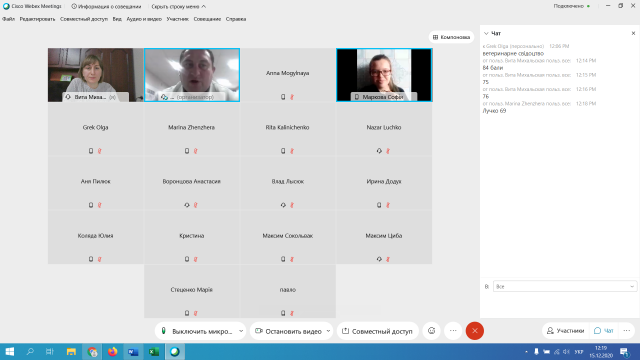
Task: Select Вита Михальская video thumbnail
Action: [x=96, y=75]
